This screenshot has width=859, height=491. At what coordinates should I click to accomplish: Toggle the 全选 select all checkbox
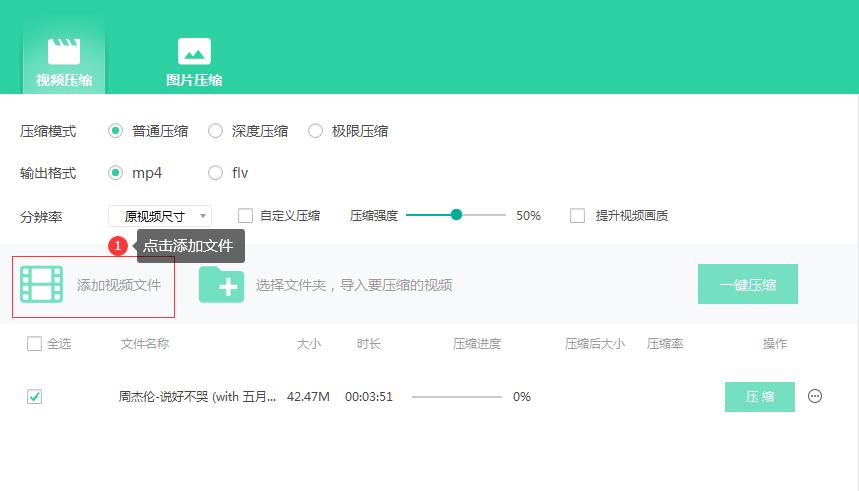[x=35, y=344]
